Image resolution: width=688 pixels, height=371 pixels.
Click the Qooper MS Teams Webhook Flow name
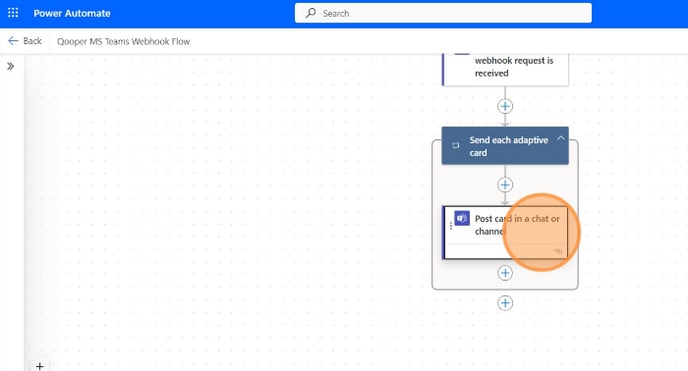click(x=123, y=41)
